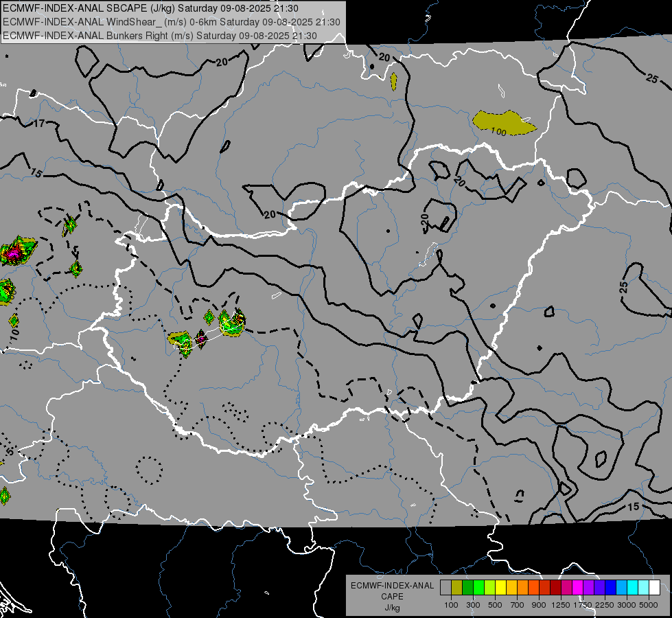Click the 1250 value under the legend
The image size is (672, 618).
point(561,605)
